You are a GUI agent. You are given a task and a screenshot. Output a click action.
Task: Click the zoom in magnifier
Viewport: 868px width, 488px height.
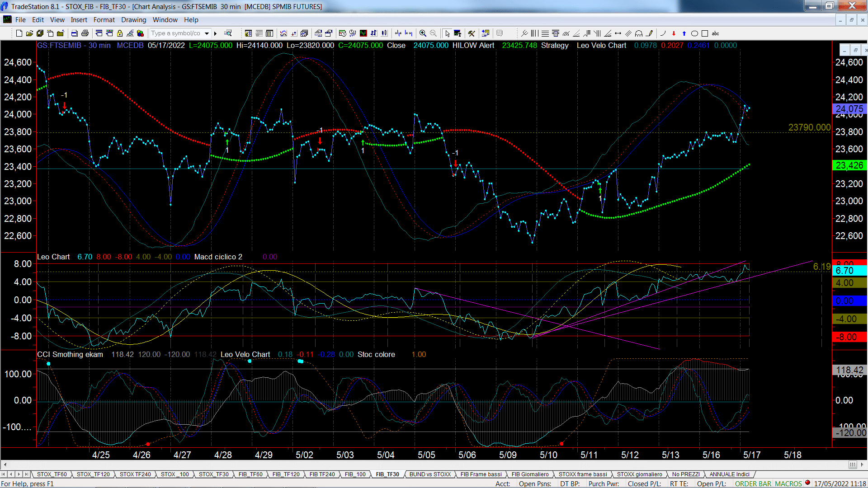[423, 33]
